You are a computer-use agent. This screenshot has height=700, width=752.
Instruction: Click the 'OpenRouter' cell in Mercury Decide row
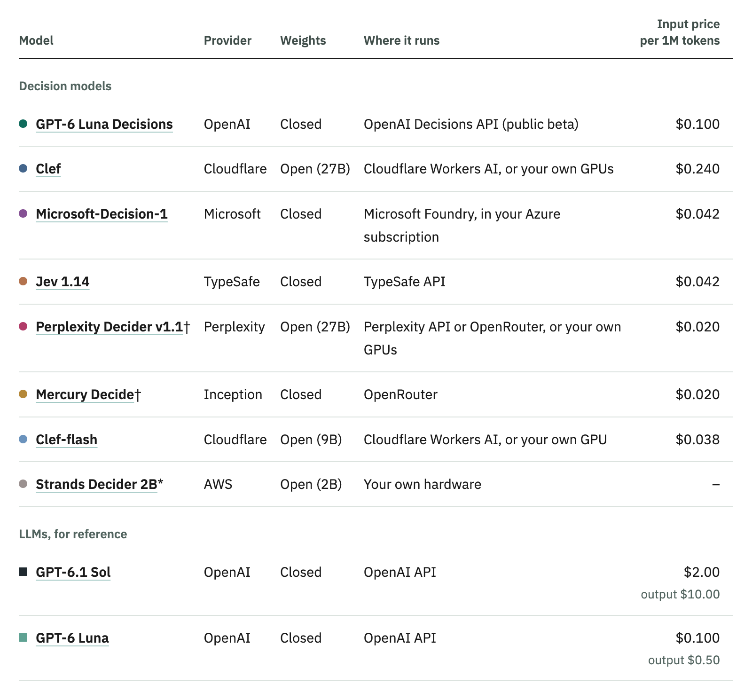[x=400, y=394]
